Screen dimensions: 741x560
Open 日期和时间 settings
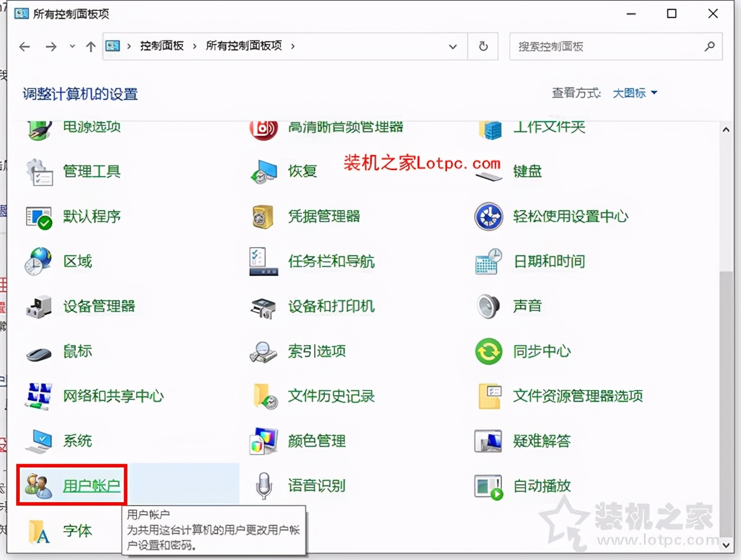(549, 261)
